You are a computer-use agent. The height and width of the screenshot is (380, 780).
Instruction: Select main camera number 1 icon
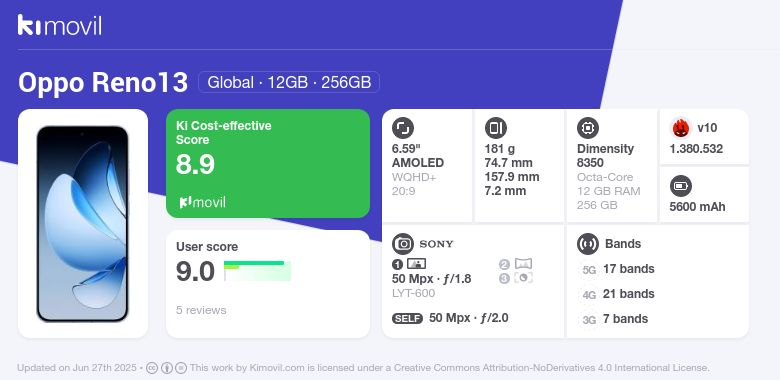pyautogui.click(x=397, y=264)
